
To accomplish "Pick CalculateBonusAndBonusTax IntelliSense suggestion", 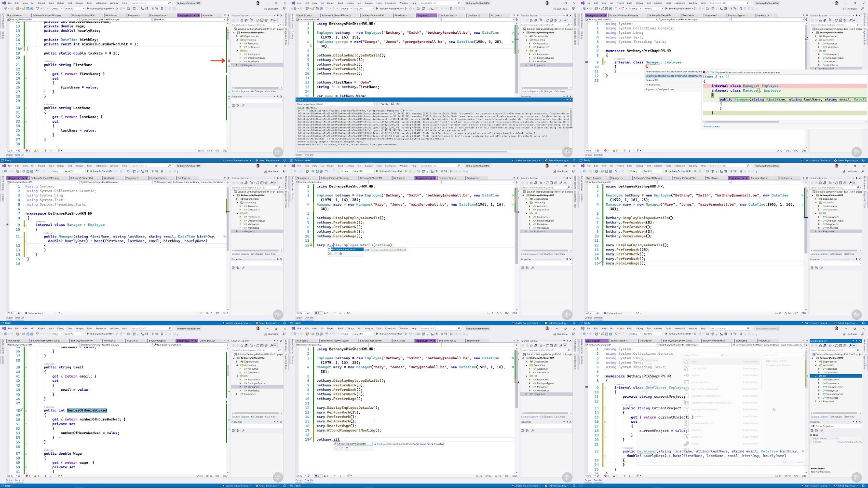I will (353, 444).
